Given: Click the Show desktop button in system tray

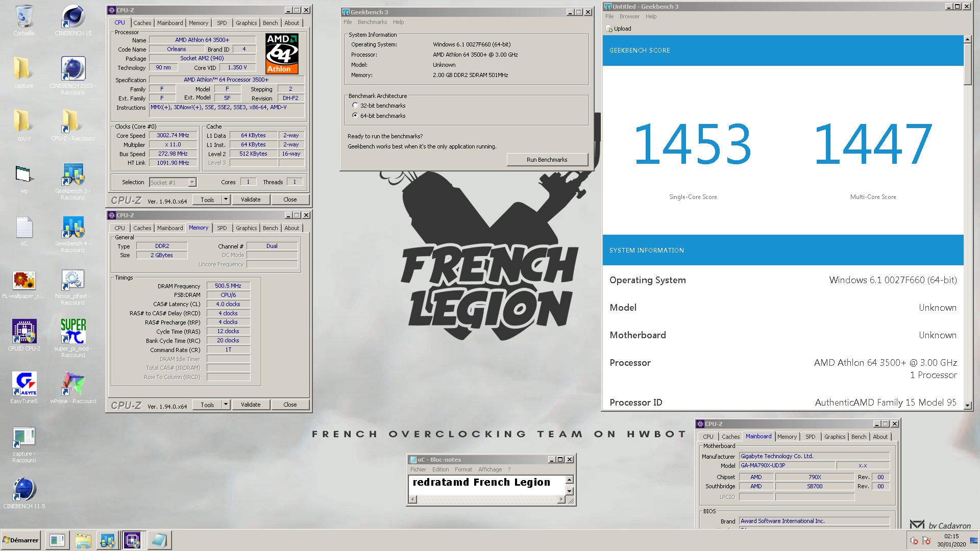Looking at the screenshot, I should coord(974,540).
